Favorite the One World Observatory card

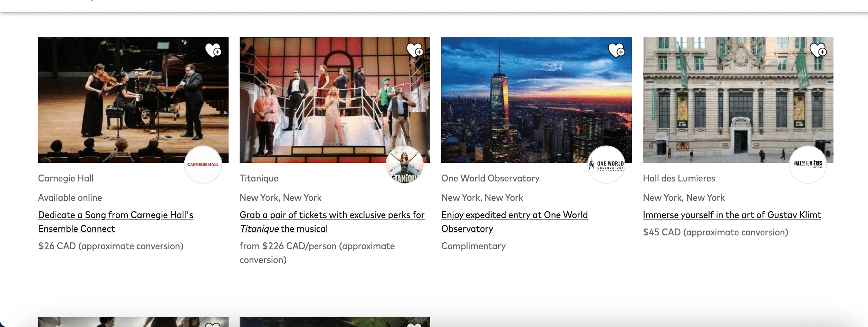point(616,50)
